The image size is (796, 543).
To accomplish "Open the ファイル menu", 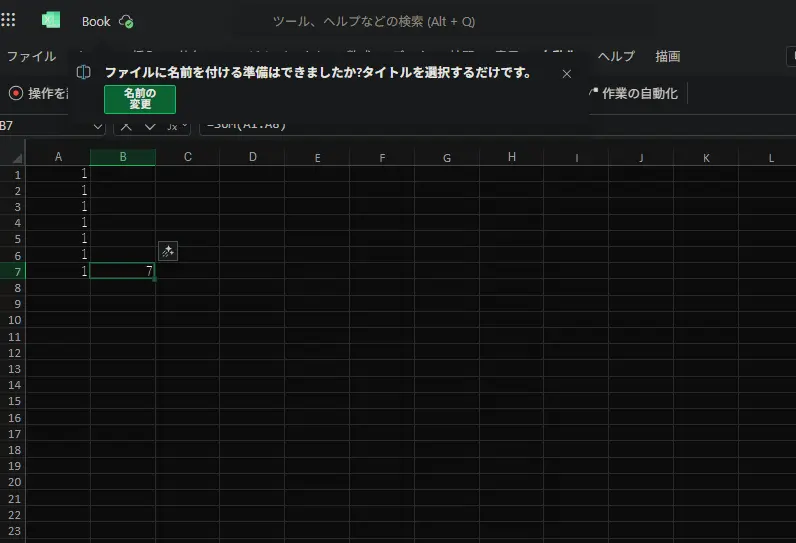I will click(x=31, y=56).
